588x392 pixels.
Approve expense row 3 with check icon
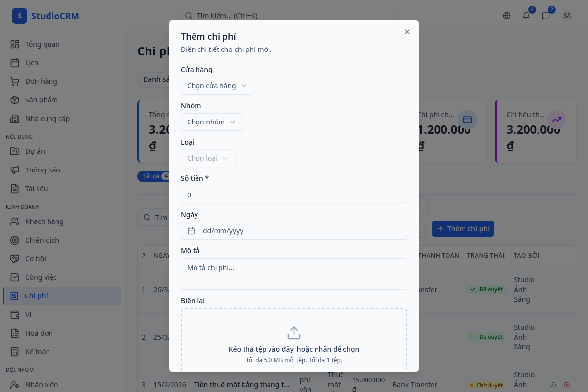click(x=553, y=385)
